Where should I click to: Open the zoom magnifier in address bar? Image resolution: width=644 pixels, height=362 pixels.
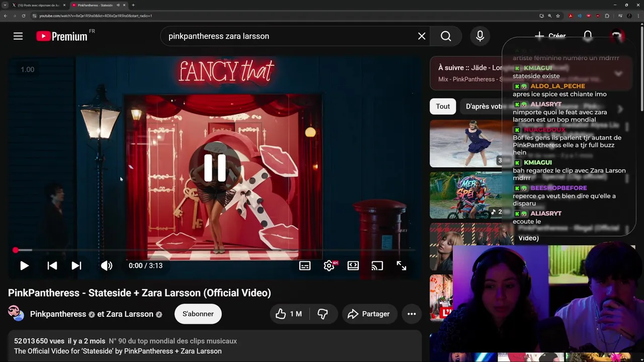click(550, 16)
